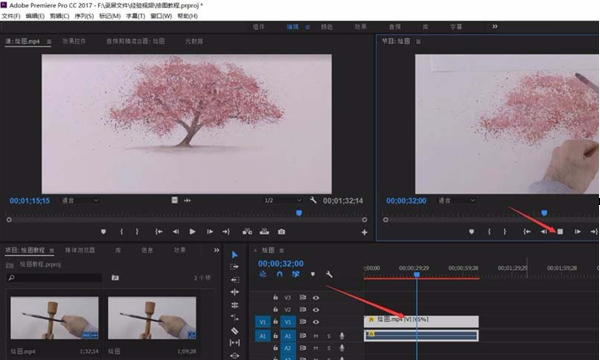
Task: Switch to the 效果控件 tab
Action: pyautogui.click(x=74, y=41)
